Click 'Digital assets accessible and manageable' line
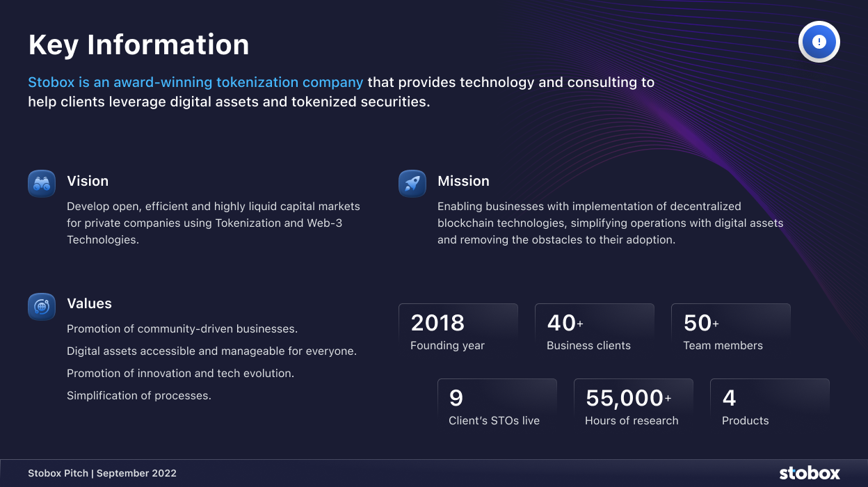This screenshot has width=868, height=487. [x=211, y=351]
